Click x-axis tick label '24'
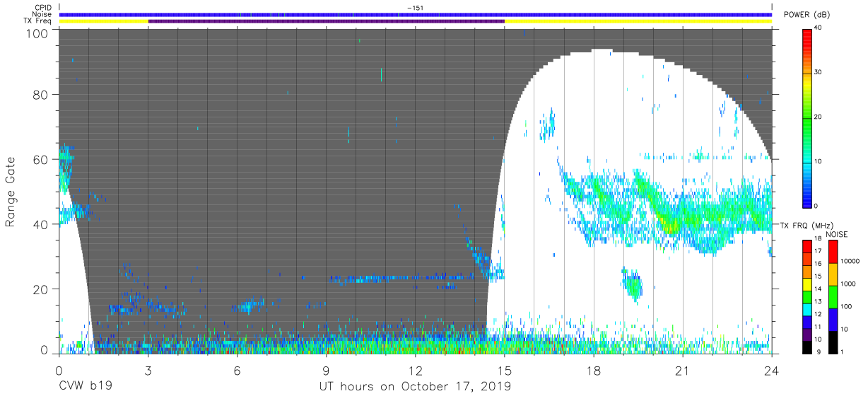This screenshot has width=868, height=401. pyautogui.click(x=772, y=371)
